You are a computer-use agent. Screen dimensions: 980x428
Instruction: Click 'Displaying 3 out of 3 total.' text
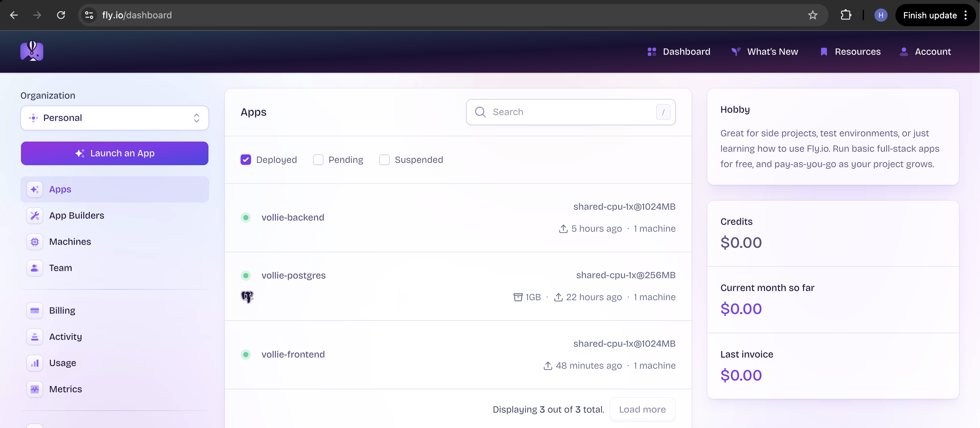pos(548,409)
